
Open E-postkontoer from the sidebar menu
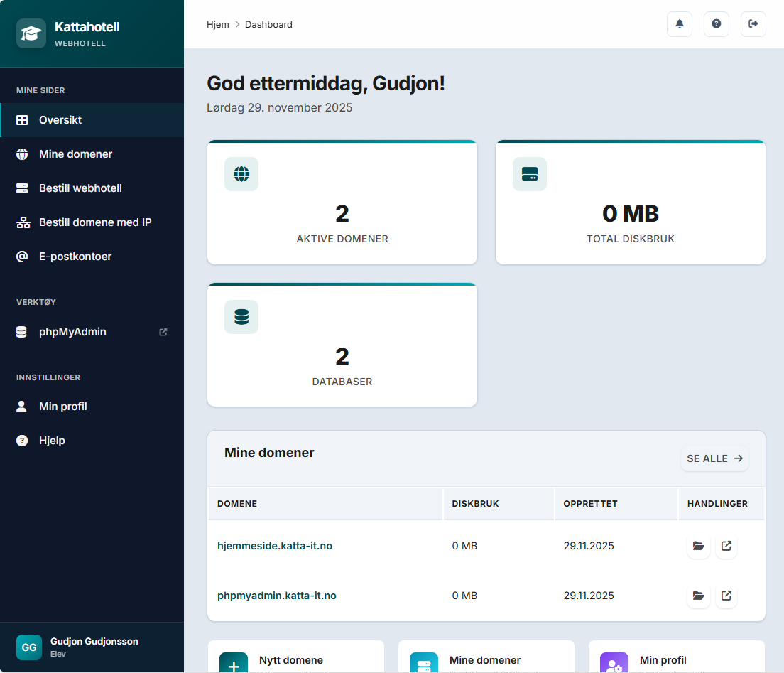coord(75,256)
